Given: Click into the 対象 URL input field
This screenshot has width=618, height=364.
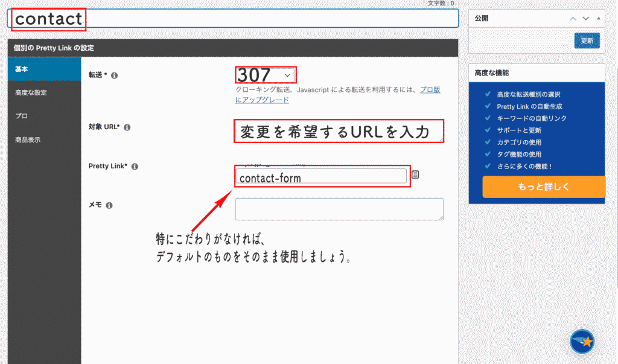Looking at the screenshot, I should tap(339, 132).
